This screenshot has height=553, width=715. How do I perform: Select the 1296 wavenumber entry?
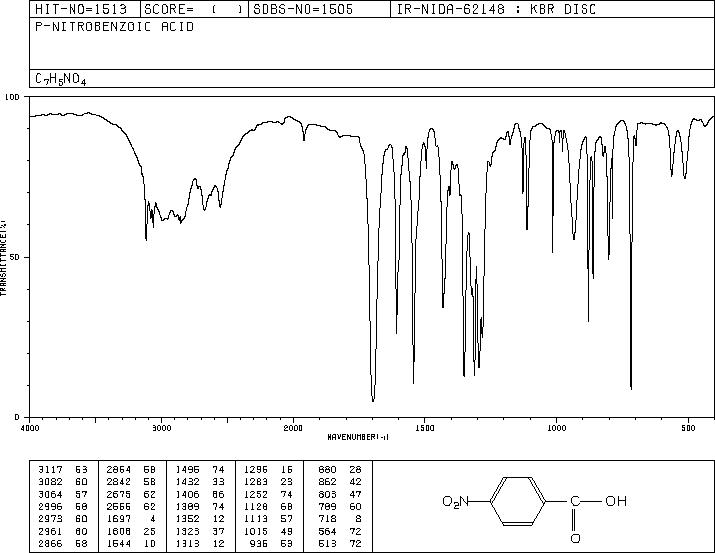click(x=256, y=470)
